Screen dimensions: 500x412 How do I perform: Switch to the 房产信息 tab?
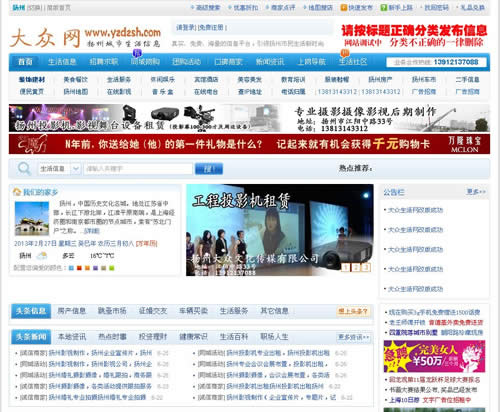click(72, 311)
